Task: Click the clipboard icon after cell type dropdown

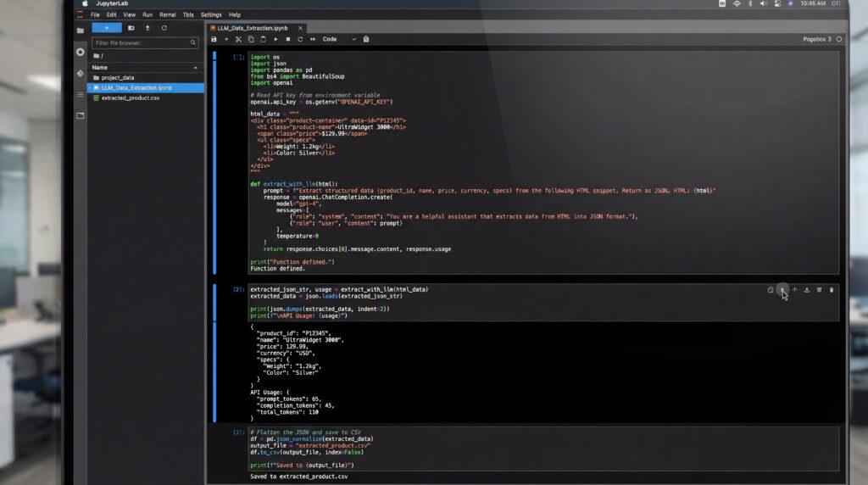Action: [366, 39]
